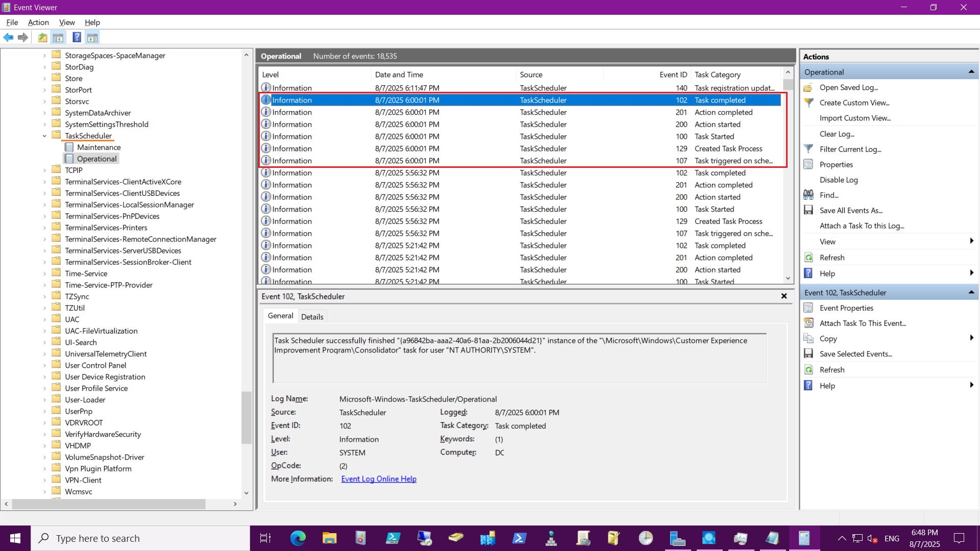Open the Help menu in menu bar

(92, 22)
